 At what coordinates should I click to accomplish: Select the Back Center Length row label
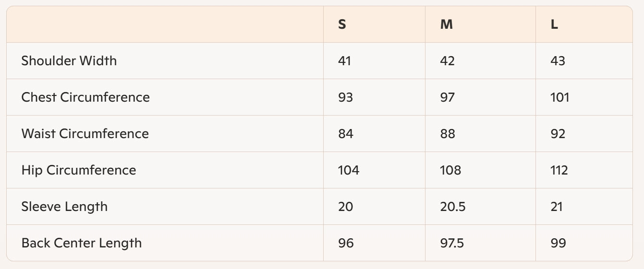[x=82, y=243]
